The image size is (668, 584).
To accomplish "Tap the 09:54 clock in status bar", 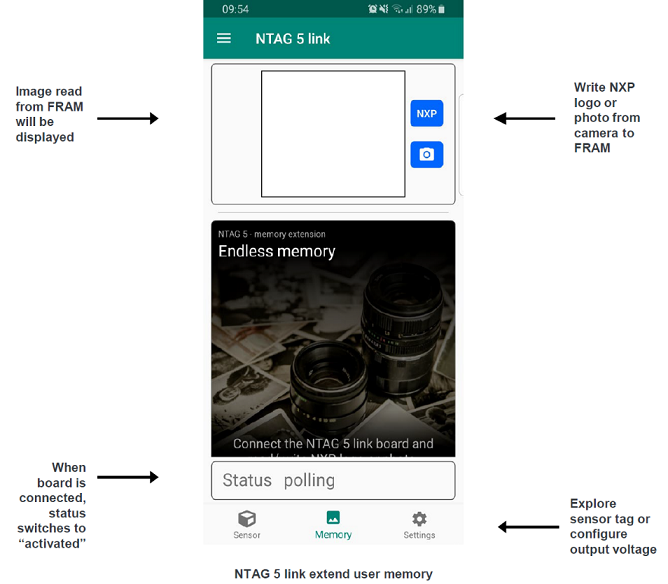I will click(236, 9).
